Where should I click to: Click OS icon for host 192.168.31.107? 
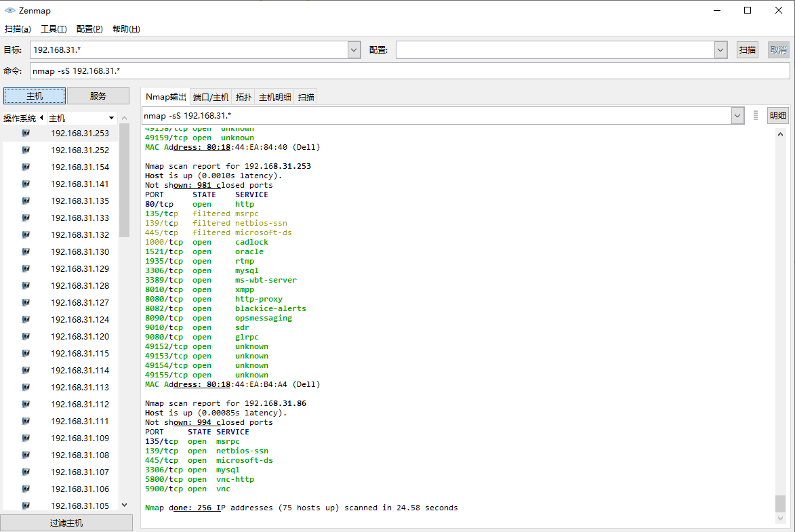pyautogui.click(x=26, y=472)
